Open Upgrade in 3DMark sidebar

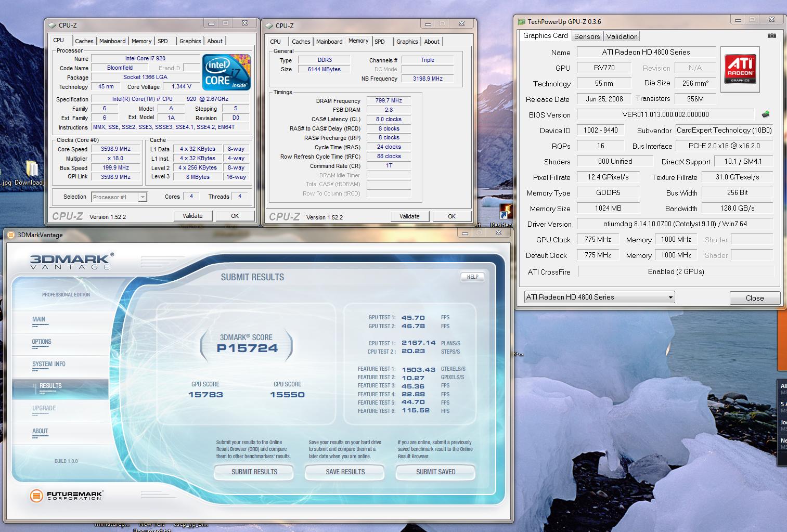(44, 408)
